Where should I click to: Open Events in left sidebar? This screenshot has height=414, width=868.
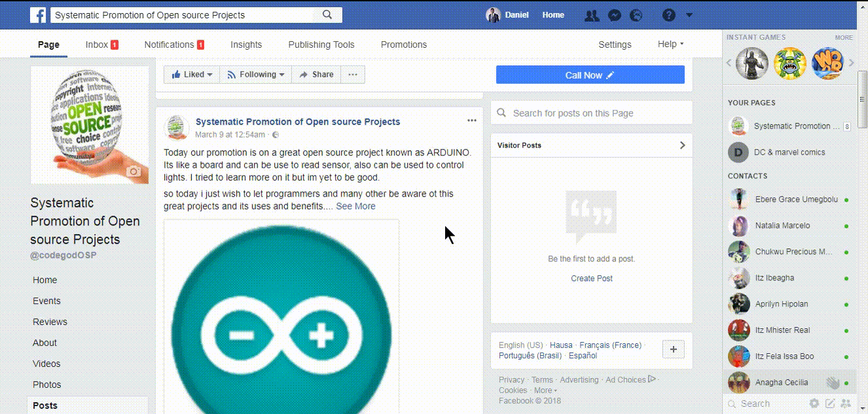[46, 301]
